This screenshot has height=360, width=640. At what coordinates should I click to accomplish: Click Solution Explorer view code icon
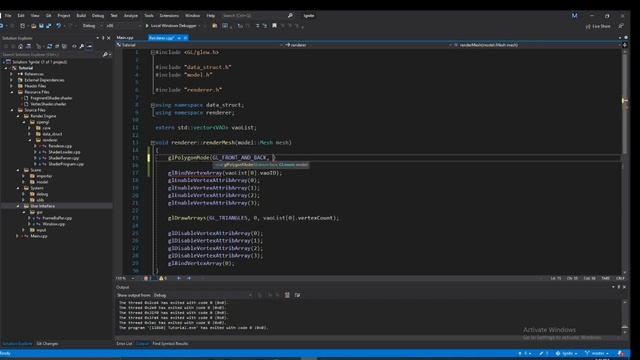[74, 46]
